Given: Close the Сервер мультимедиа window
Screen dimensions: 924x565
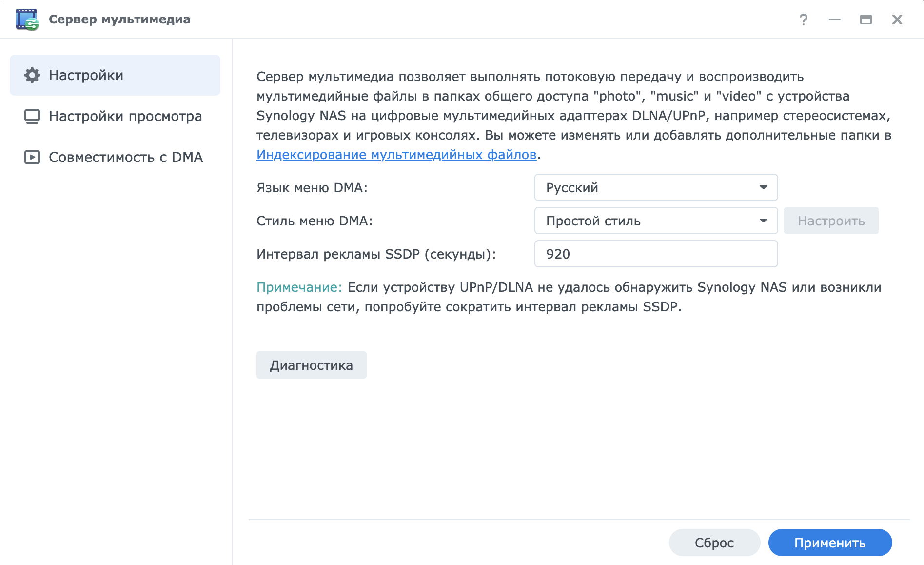Looking at the screenshot, I should tap(897, 20).
